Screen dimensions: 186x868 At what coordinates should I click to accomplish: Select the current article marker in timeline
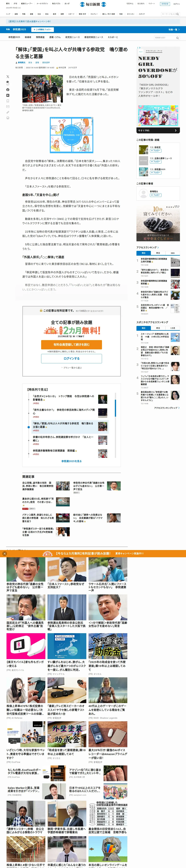point(29,427)
